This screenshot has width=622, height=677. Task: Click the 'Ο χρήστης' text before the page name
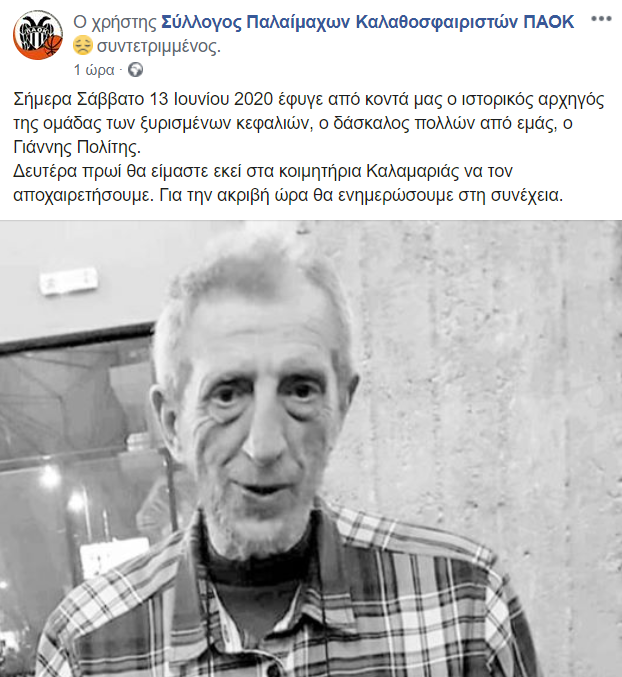pos(115,22)
